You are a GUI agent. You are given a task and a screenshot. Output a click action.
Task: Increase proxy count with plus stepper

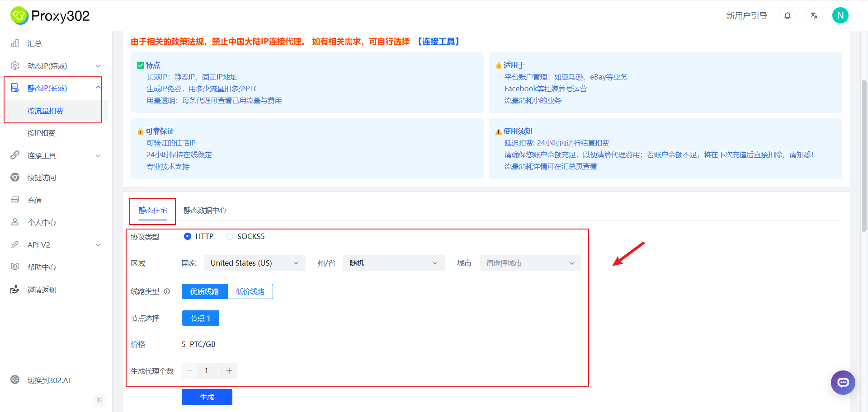pos(229,370)
